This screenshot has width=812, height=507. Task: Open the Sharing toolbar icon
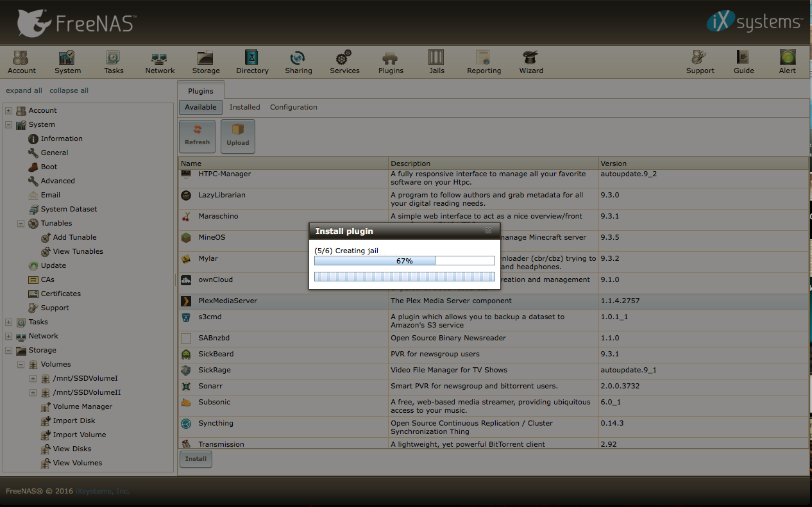[298, 62]
